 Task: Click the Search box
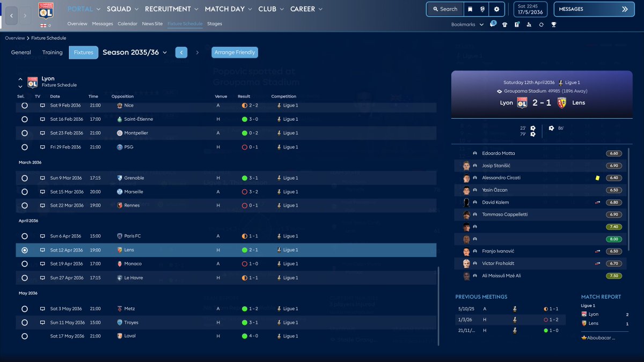point(444,9)
